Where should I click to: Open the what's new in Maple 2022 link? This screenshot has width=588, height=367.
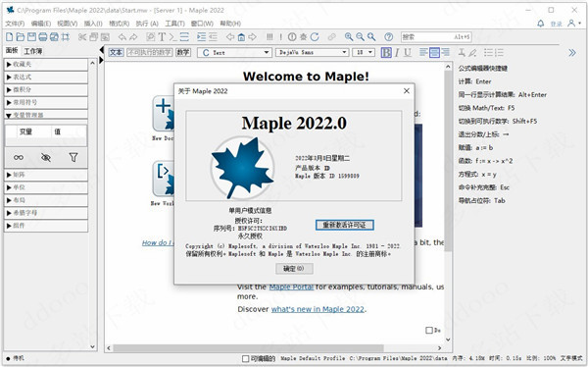(x=318, y=309)
